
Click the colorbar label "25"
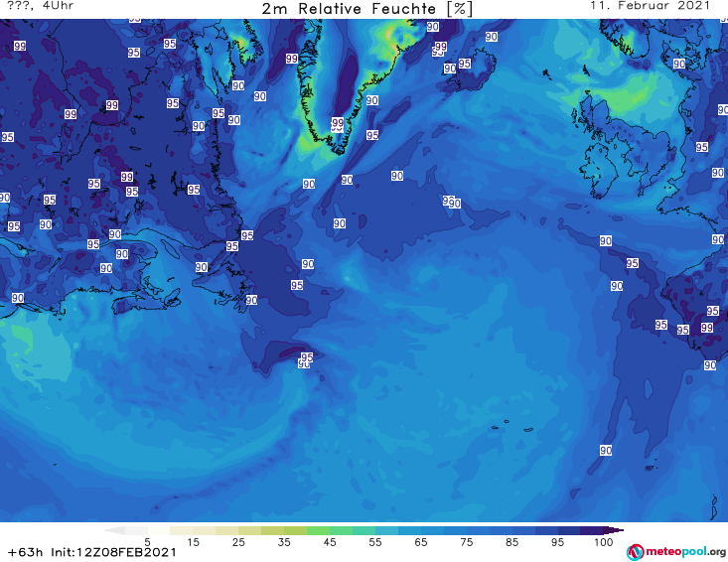pyautogui.click(x=238, y=542)
